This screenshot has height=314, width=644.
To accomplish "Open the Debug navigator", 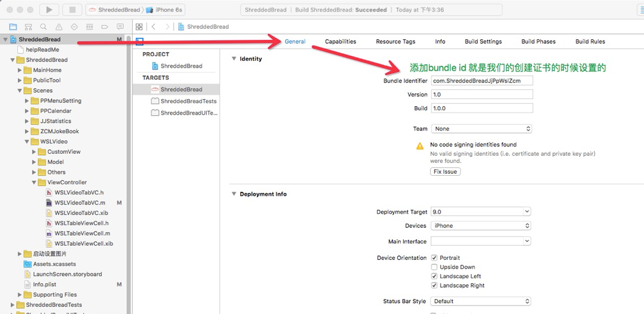I will tap(90, 26).
